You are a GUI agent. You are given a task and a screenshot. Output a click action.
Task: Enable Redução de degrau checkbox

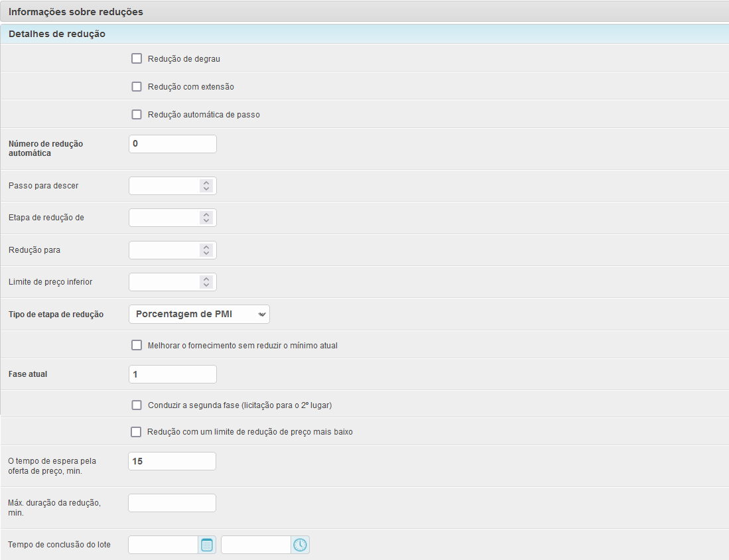click(137, 58)
